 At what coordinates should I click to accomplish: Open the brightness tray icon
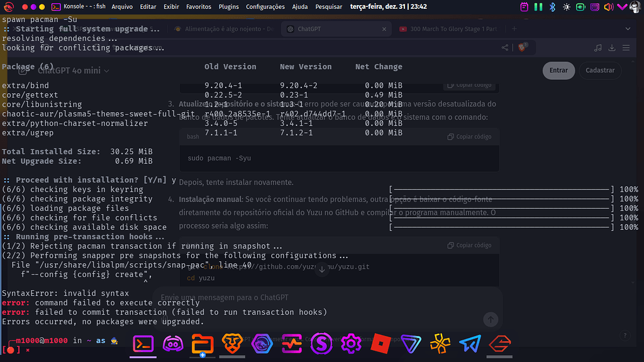(x=567, y=7)
